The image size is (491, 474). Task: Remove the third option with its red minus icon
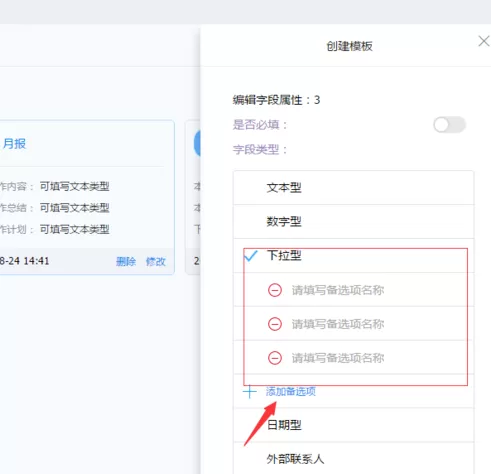click(x=275, y=358)
